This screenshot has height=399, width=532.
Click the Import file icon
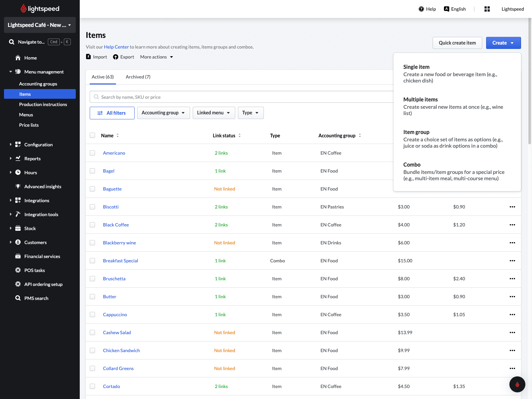point(88,57)
